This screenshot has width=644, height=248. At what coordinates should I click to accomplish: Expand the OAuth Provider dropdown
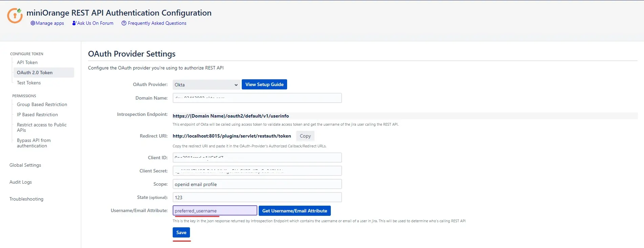[206, 85]
